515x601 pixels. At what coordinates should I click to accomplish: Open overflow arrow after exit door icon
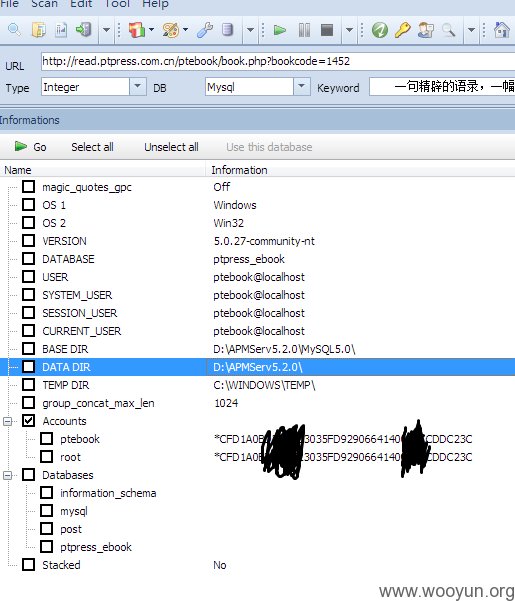[106, 30]
